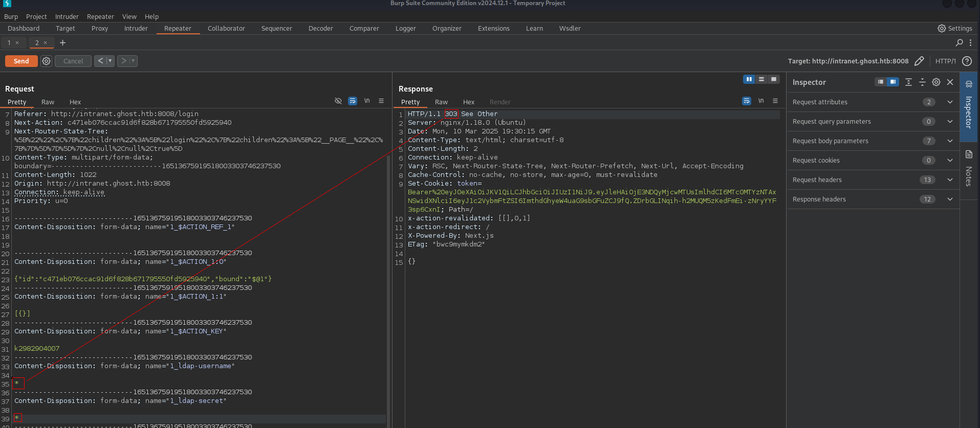
Task: Expand all Inspector sections icon
Action: [x=908, y=82]
